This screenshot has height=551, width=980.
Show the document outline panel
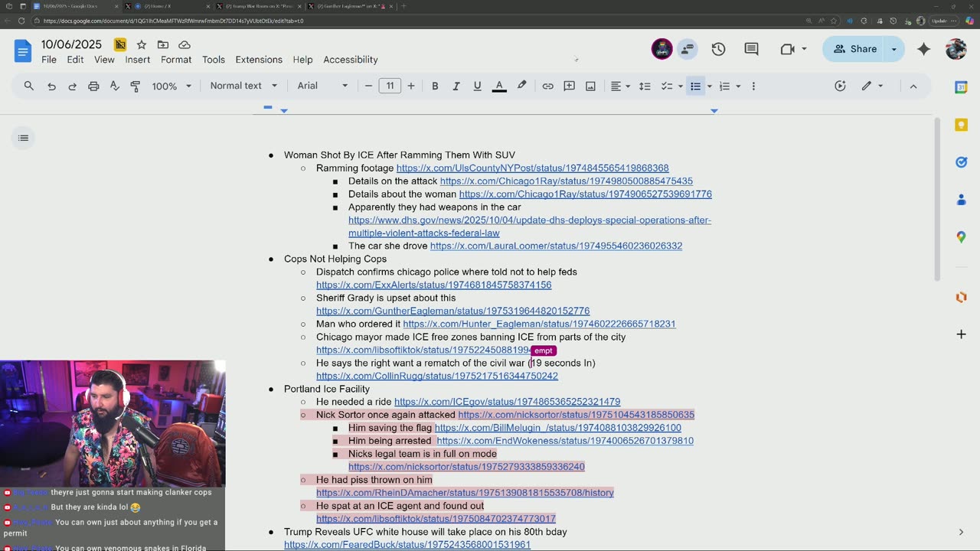pos(24,138)
